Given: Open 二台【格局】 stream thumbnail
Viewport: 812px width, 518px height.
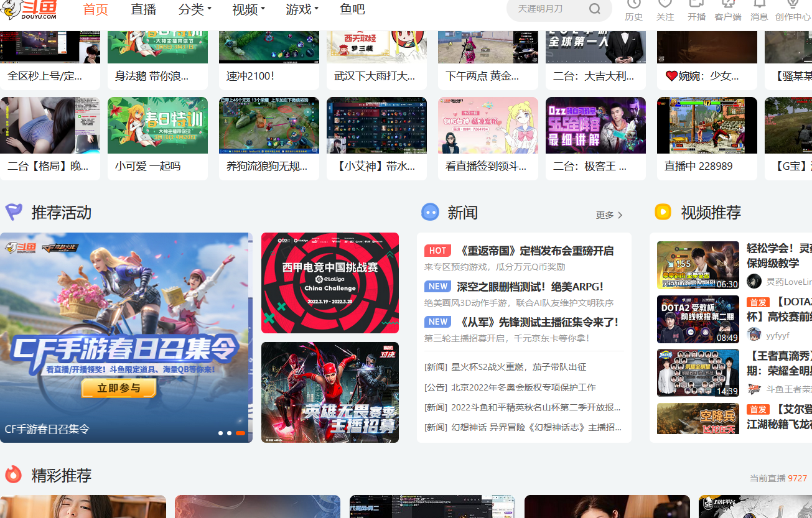Looking at the screenshot, I should coord(50,125).
